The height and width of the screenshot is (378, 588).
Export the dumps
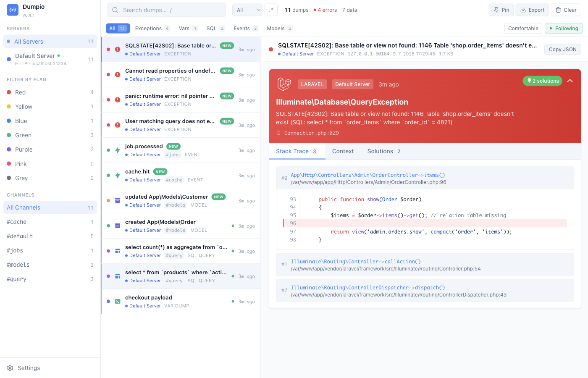(x=532, y=10)
